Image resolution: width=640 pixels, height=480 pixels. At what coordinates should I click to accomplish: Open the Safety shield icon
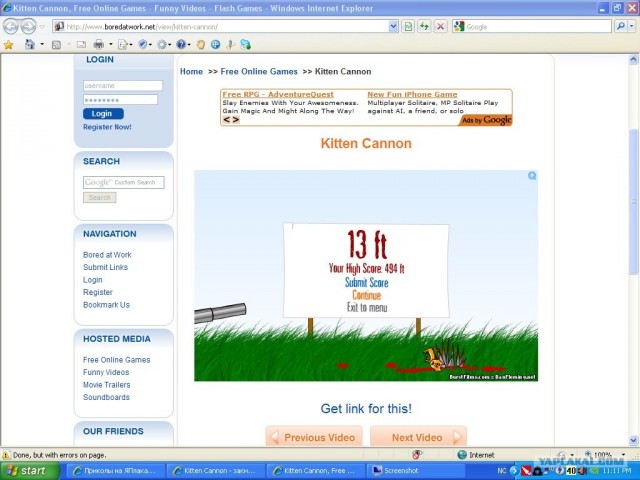142,44
